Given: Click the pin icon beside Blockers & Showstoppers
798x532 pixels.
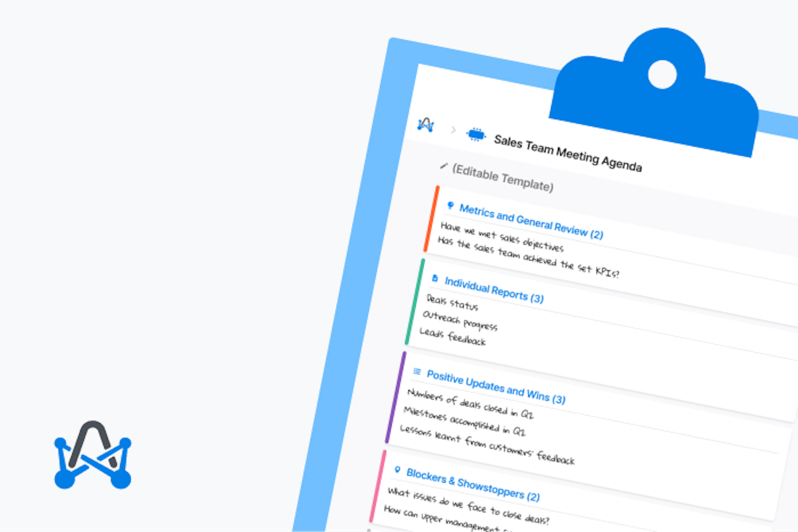Looking at the screenshot, I should [397, 470].
